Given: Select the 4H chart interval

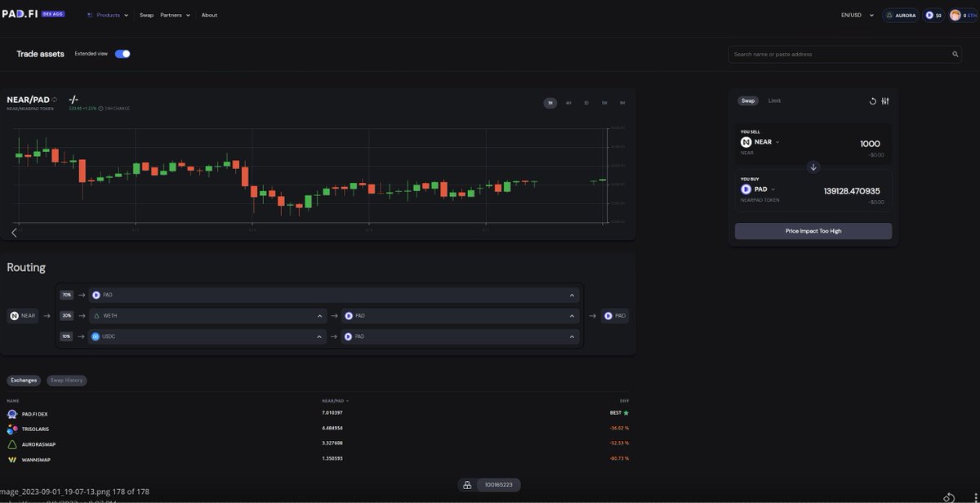Looking at the screenshot, I should (568, 103).
